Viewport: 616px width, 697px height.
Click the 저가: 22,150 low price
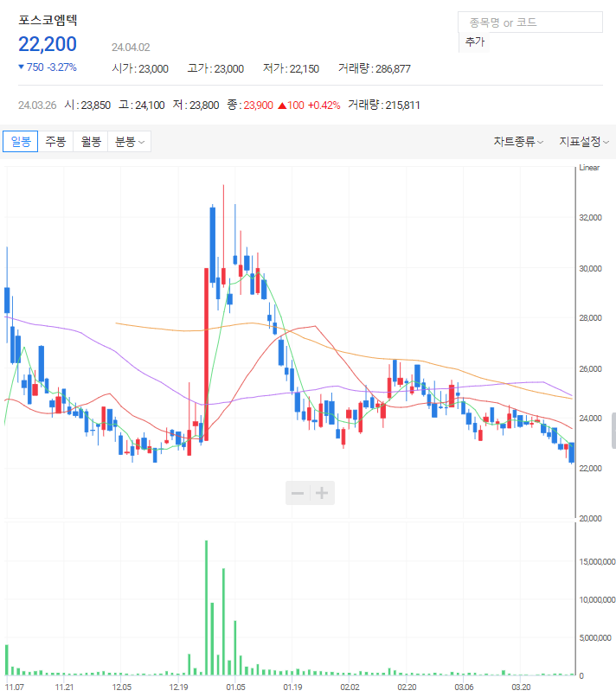(291, 68)
